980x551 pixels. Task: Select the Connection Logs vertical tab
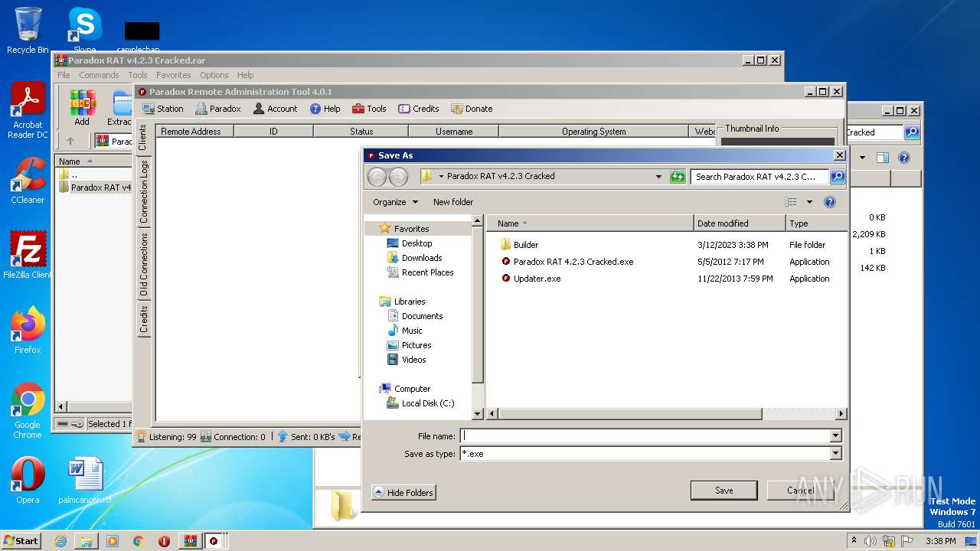click(143, 192)
